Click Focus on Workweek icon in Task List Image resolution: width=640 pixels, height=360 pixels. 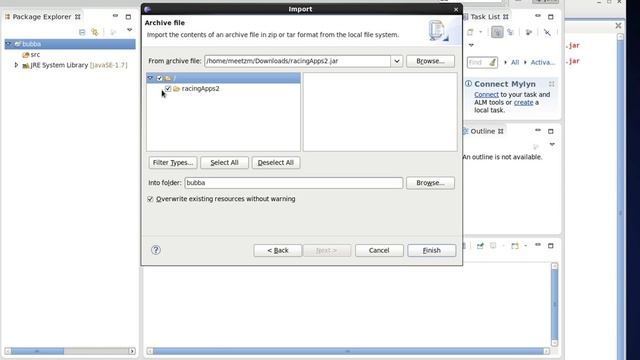pyautogui.click(x=529, y=32)
